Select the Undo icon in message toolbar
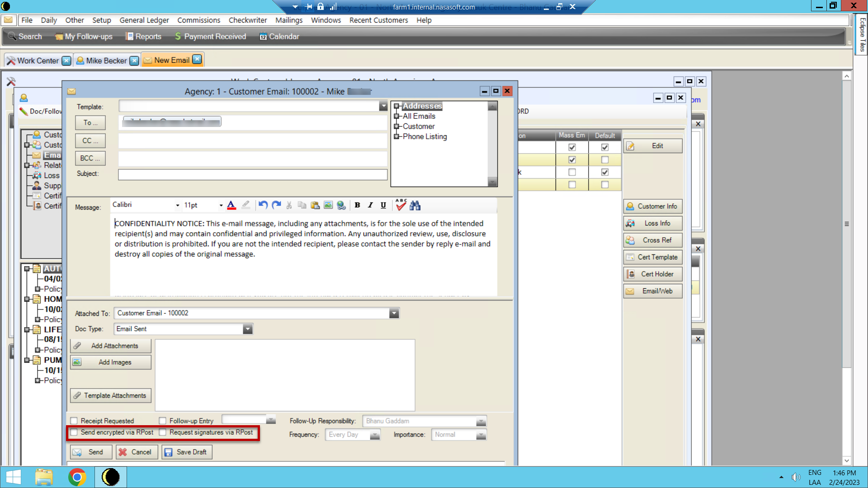The height and width of the screenshot is (488, 868). click(263, 205)
